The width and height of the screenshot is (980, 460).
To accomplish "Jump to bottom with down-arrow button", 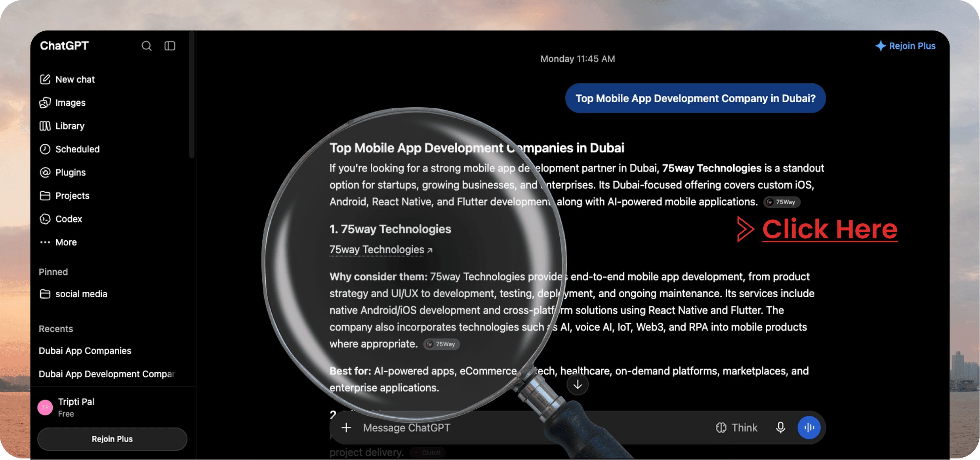I will [x=578, y=384].
